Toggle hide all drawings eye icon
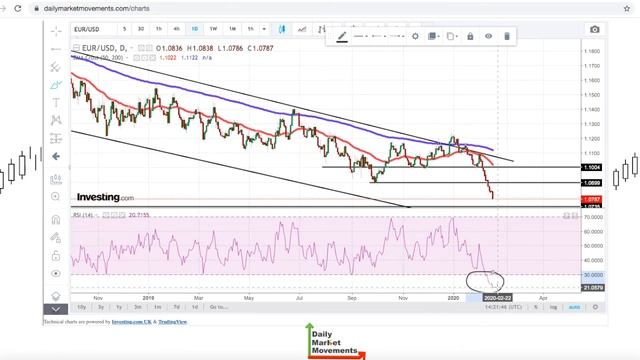The width and height of the screenshot is (640, 360). (x=56, y=273)
